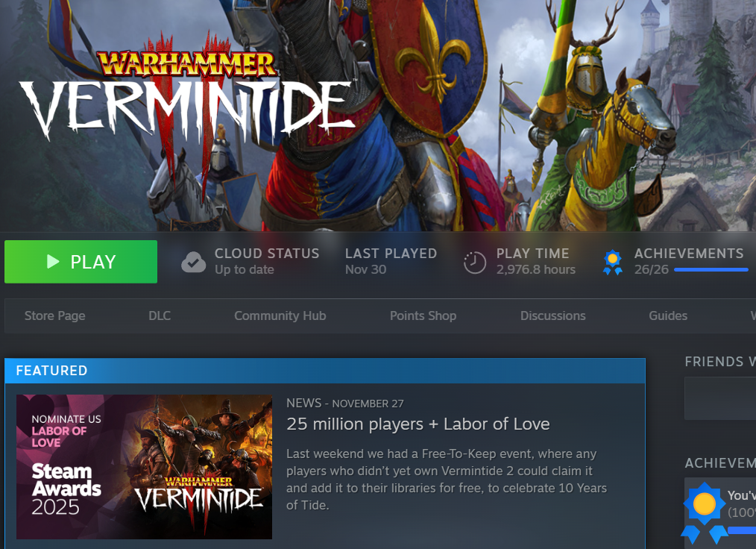Open the Points Shop link
The height and width of the screenshot is (549, 756).
pos(423,316)
